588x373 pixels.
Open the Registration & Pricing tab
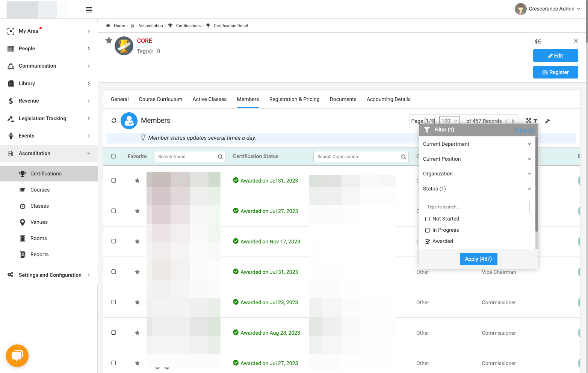click(294, 99)
